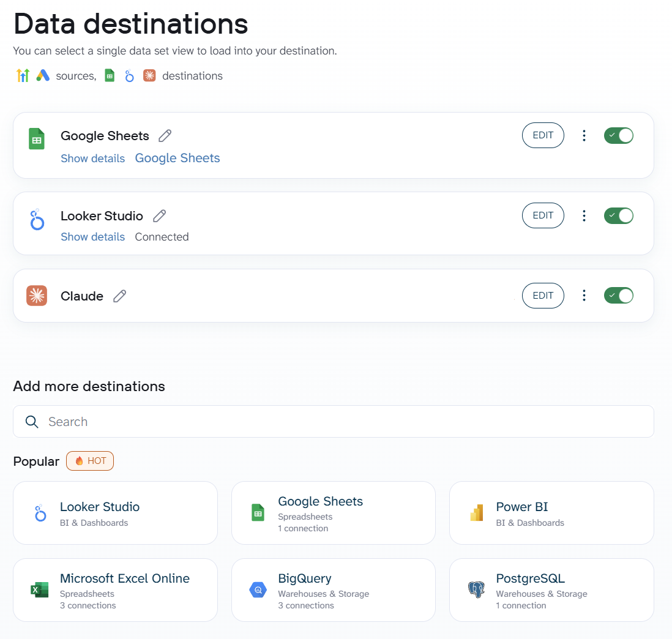Click the Claude starburst icon in destination row

37,296
